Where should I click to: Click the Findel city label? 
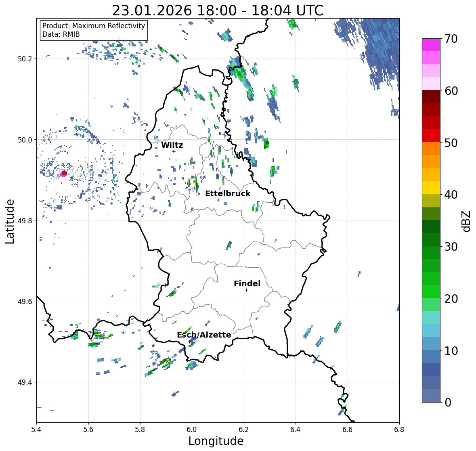[247, 283]
